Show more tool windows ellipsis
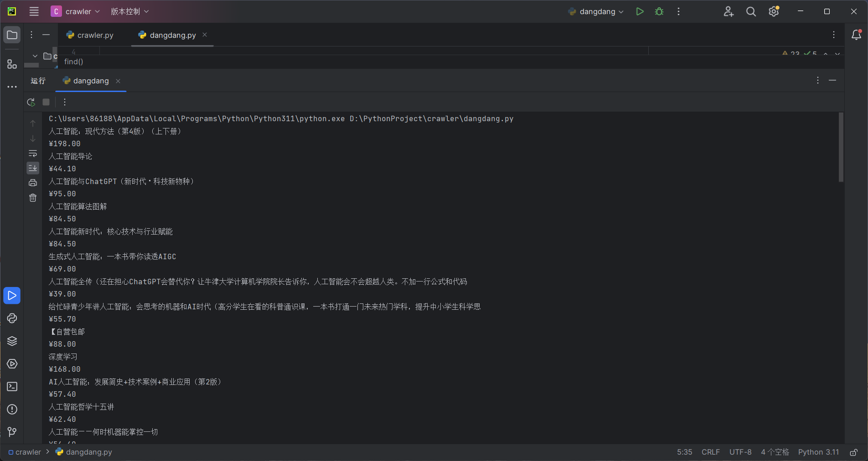Image resolution: width=868 pixels, height=461 pixels. click(12, 87)
